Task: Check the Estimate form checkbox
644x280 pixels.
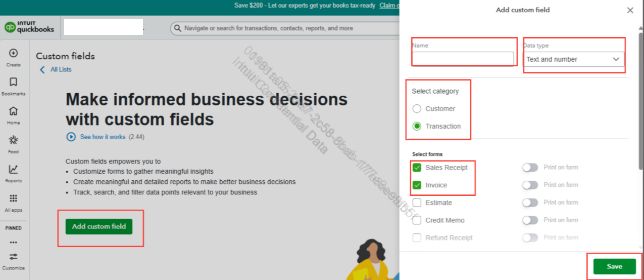Action: pos(417,203)
